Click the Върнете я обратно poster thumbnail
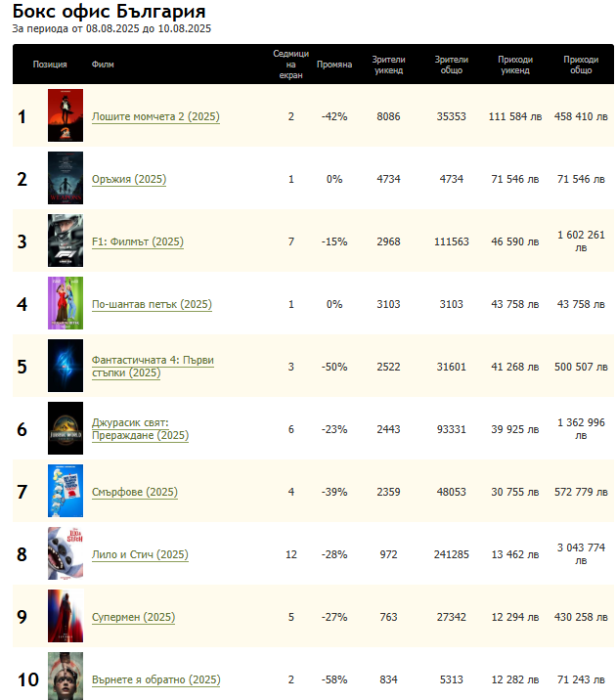The width and height of the screenshot is (616, 700). (x=66, y=676)
